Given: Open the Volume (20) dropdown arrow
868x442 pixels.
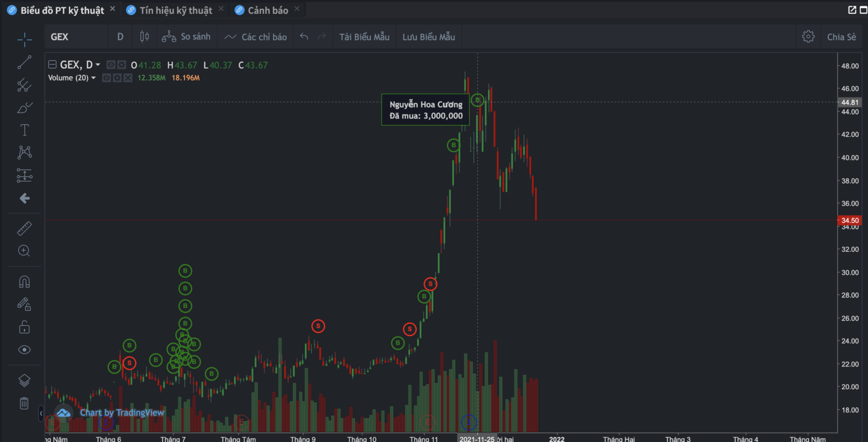Looking at the screenshot, I should 93,78.
